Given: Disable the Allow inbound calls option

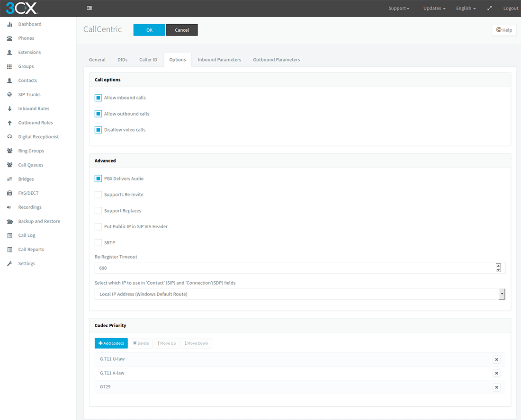Looking at the screenshot, I should click(x=98, y=98).
